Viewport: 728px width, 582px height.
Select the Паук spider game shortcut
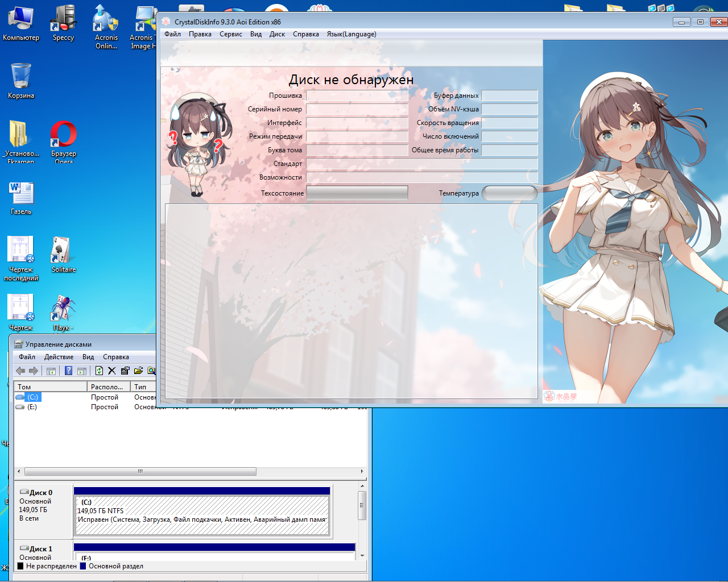pyautogui.click(x=63, y=312)
